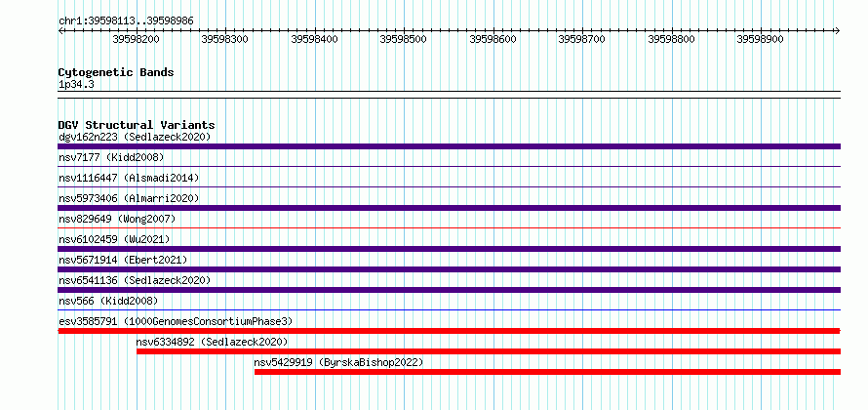
Task: Click ruler position 39598800
Action: pos(672,39)
